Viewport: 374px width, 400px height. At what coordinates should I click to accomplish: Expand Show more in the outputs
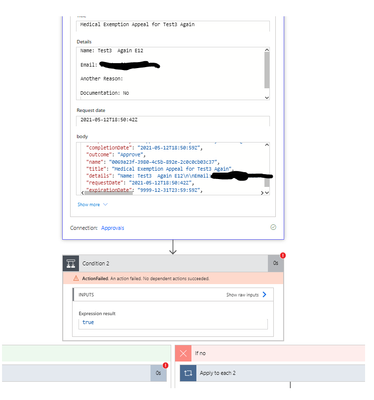[92, 205]
